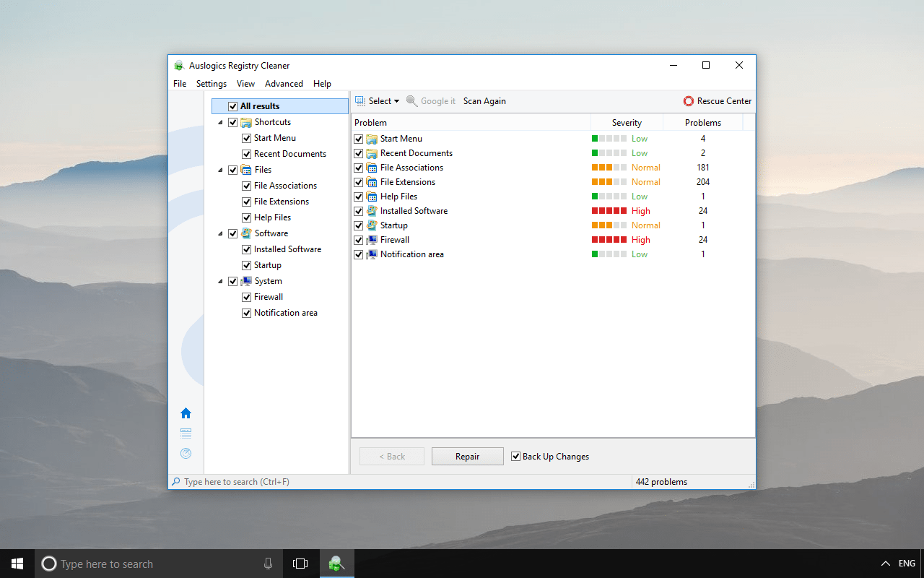Click the Firewall monitor icon in results list
This screenshot has height=578, width=924.
pyautogui.click(x=372, y=240)
